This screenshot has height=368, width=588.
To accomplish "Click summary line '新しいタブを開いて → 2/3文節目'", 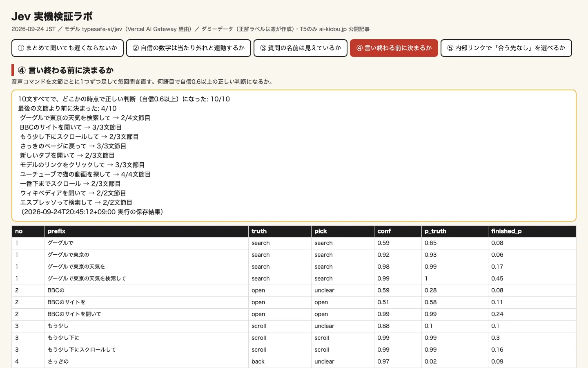I will point(67,155).
